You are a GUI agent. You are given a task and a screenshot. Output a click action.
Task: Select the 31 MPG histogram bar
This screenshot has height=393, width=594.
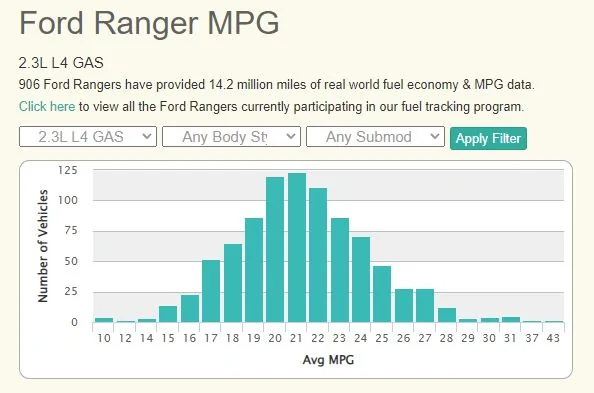click(511, 320)
